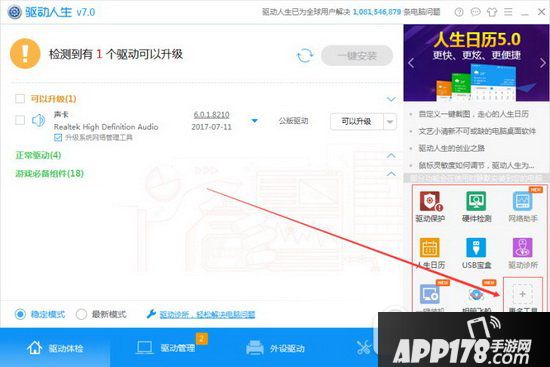
Task: Open news link 驱动人生的创业之路
Action: point(451,148)
